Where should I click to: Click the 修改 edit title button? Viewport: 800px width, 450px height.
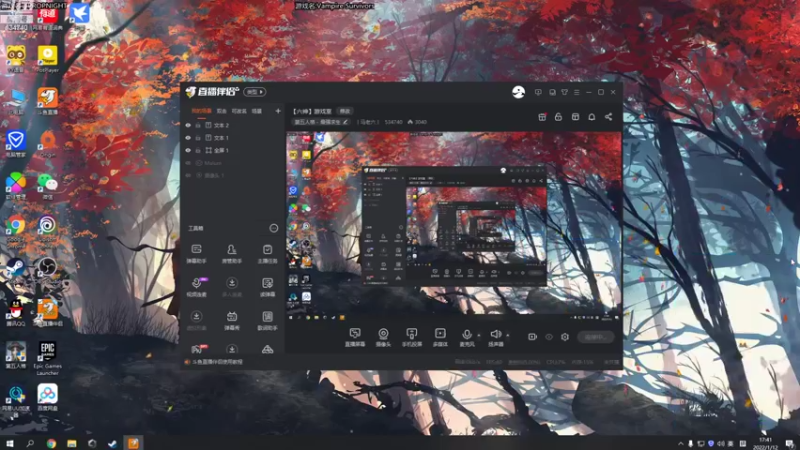pyautogui.click(x=345, y=111)
